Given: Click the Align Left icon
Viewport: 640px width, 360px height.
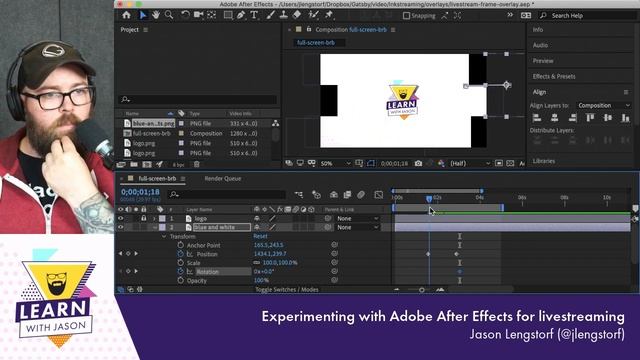Looking at the screenshot, I should (x=537, y=118).
